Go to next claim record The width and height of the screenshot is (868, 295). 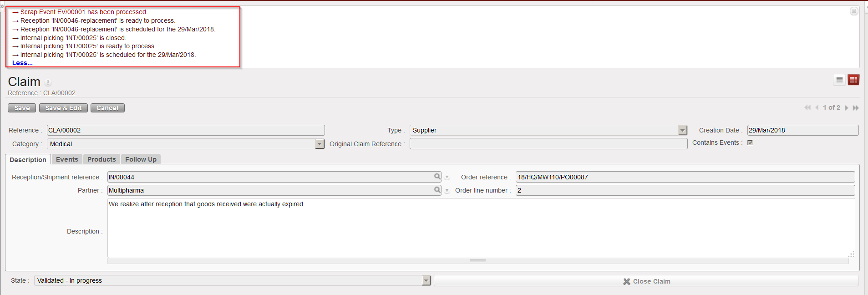coord(847,108)
